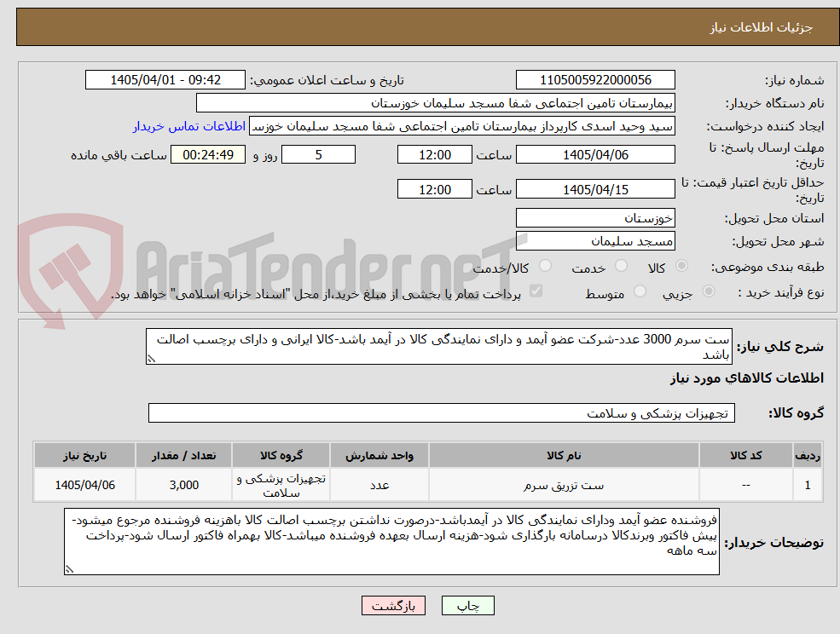840x634 pixels.
Task: Click the delivery province field خوزستان
Action: (x=595, y=218)
